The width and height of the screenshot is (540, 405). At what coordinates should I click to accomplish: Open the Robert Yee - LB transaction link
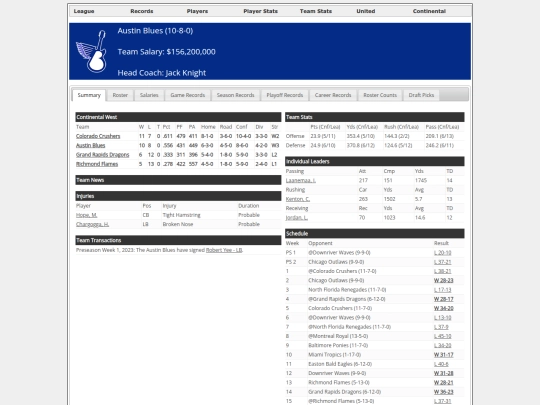pyautogui.click(x=224, y=250)
